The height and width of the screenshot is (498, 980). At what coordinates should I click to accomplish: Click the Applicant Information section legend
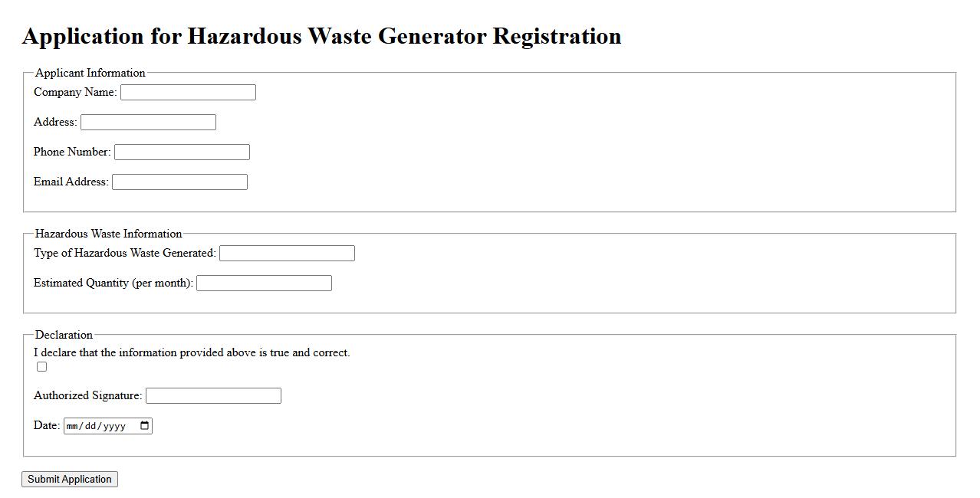pyautogui.click(x=90, y=73)
